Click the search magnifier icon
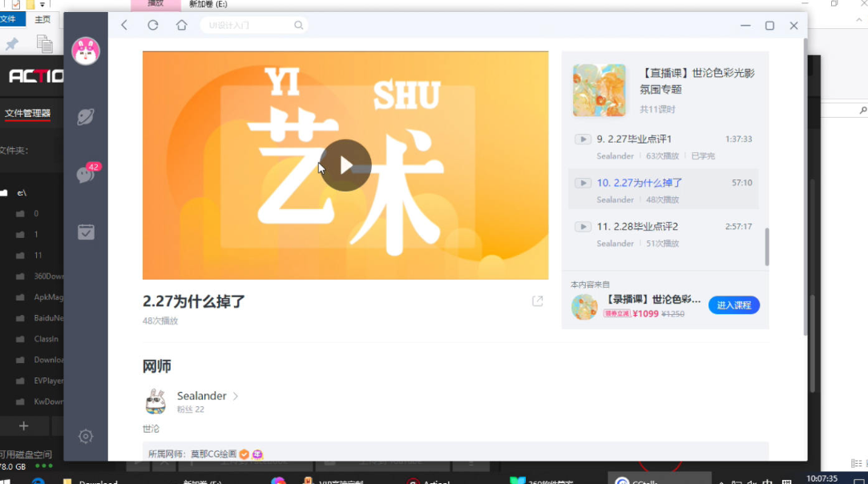Image resolution: width=868 pixels, height=484 pixels. pos(298,25)
